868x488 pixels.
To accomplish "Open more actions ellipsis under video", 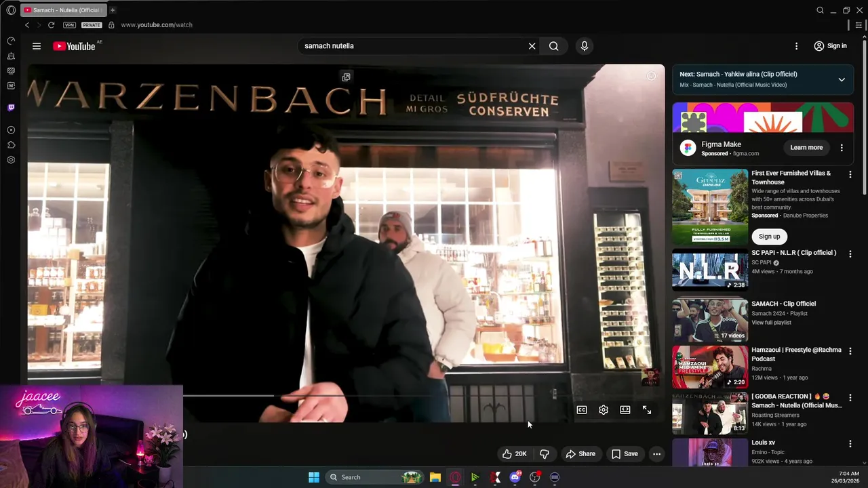I will coord(656,454).
